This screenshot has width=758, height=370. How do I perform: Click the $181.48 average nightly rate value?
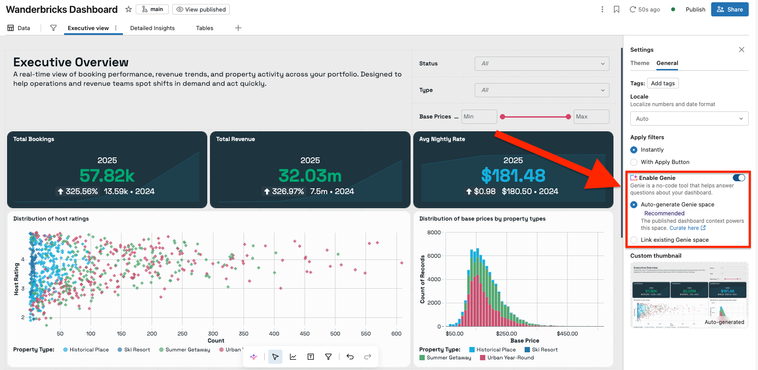coord(513,176)
